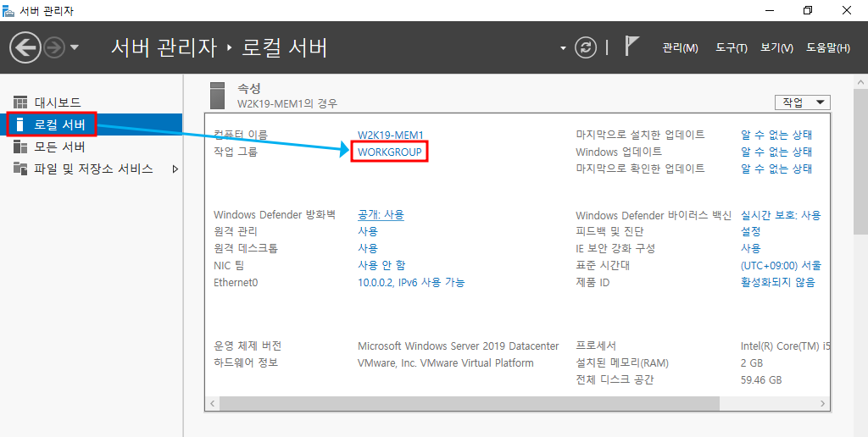Click the 모든 서버 icon
Screen dimensions: 868x437
[x=20, y=147]
